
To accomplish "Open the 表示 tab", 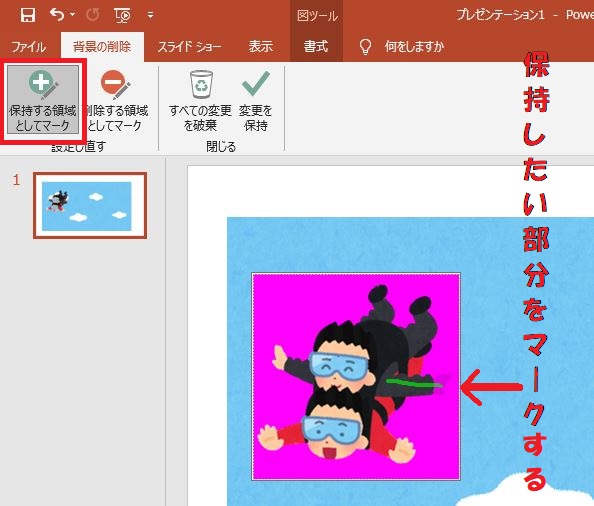I will [x=261, y=47].
